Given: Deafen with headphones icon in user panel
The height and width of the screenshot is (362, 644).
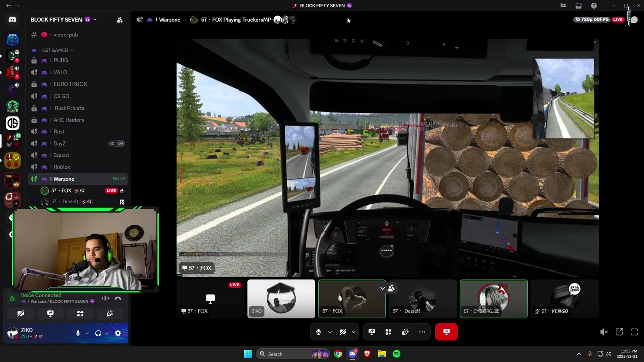Looking at the screenshot, I should 98,333.
